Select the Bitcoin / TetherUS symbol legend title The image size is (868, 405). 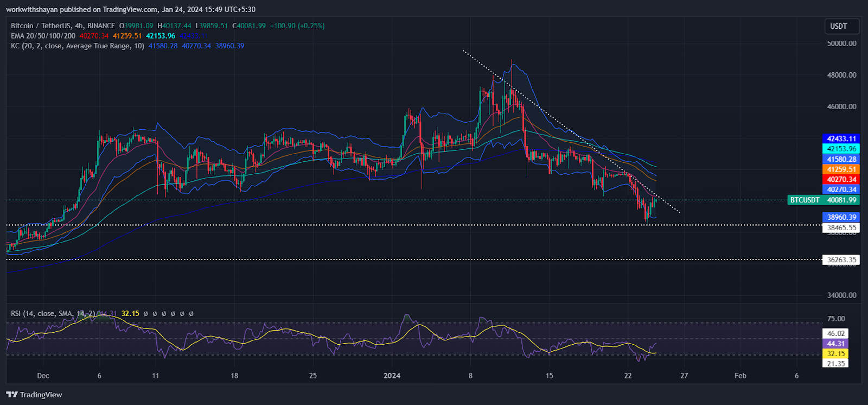pos(63,26)
